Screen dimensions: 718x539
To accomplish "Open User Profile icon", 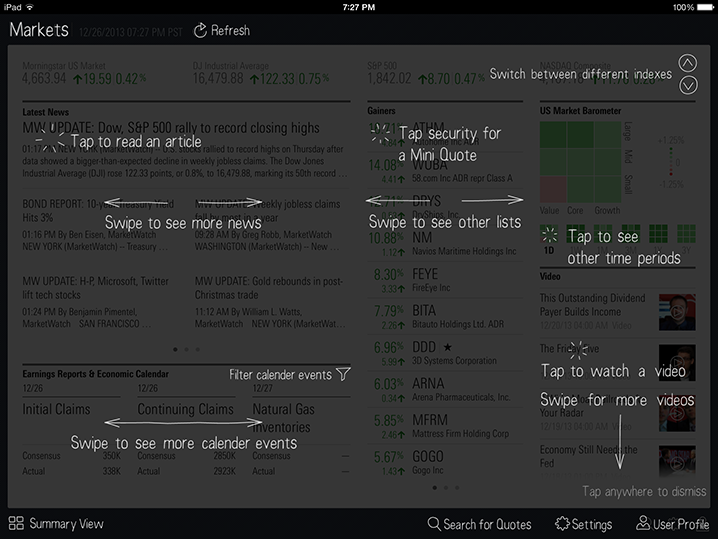I will [x=643, y=523].
